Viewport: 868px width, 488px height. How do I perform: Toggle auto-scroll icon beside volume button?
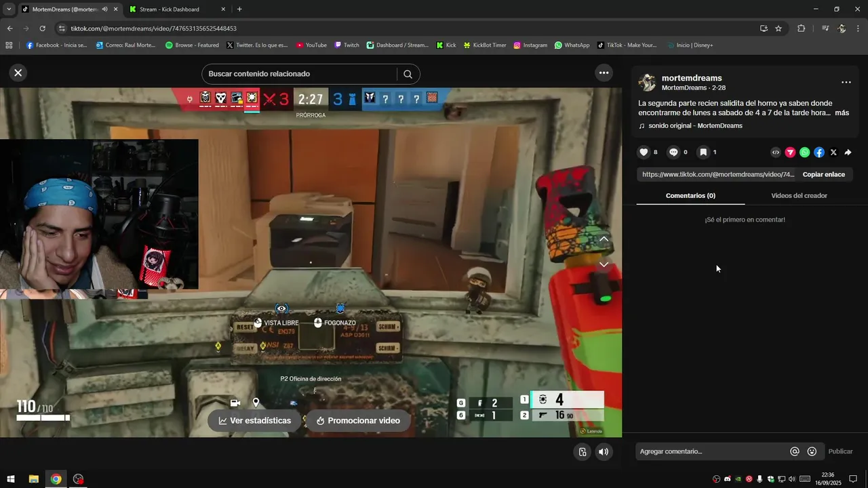point(582,451)
